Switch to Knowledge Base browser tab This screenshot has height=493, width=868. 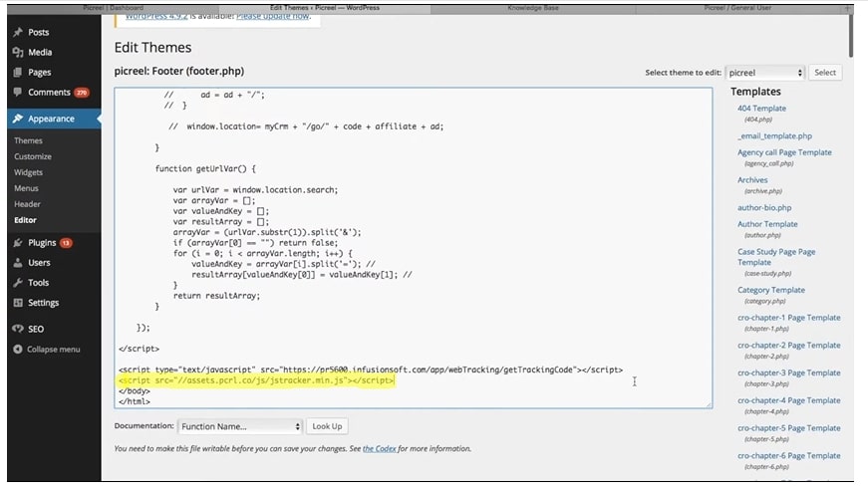pos(533,8)
